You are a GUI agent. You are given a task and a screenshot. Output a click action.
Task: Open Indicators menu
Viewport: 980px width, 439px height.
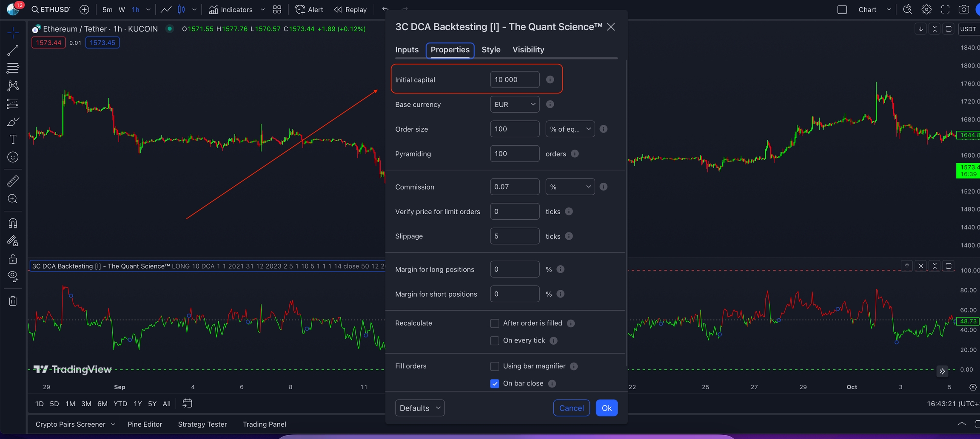231,9
